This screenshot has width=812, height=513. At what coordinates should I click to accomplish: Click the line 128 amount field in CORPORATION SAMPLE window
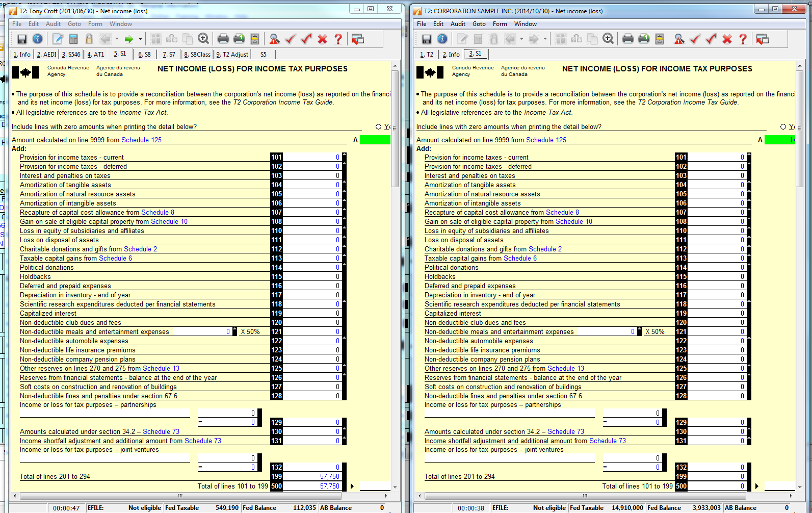[717, 396]
